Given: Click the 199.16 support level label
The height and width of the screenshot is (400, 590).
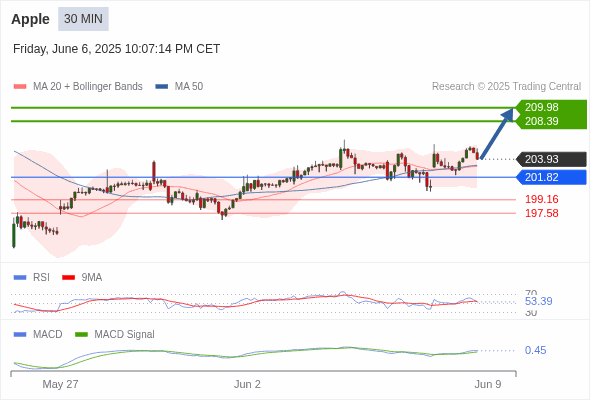Looking at the screenshot, I should tap(542, 199).
